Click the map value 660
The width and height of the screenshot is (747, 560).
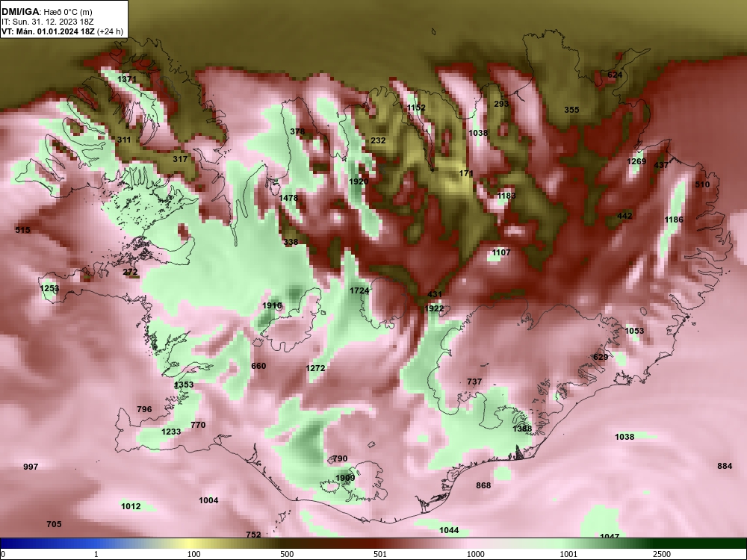258,366
